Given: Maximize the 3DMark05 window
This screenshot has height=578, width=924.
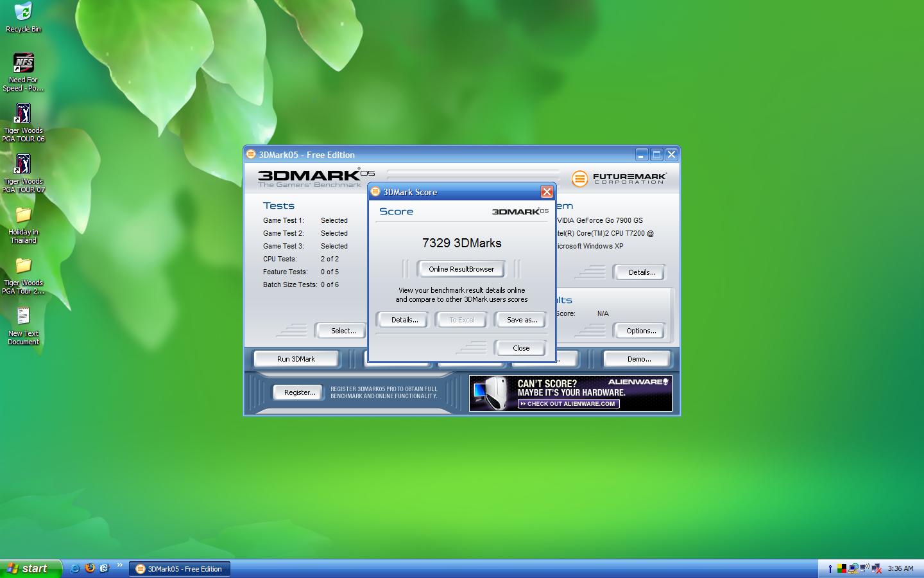Looking at the screenshot, I should [x=656, y=155].
